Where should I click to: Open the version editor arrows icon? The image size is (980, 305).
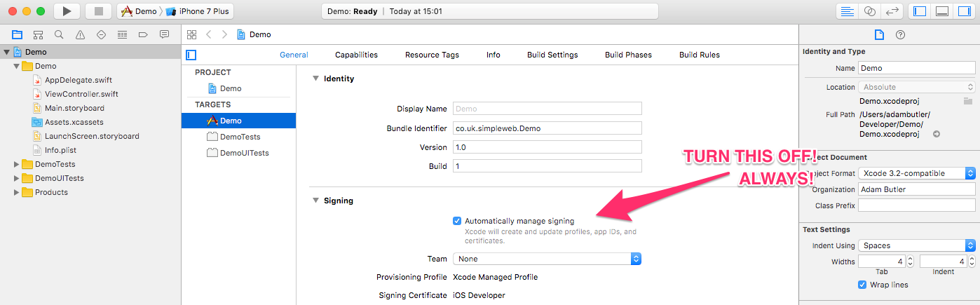(892, 11)
